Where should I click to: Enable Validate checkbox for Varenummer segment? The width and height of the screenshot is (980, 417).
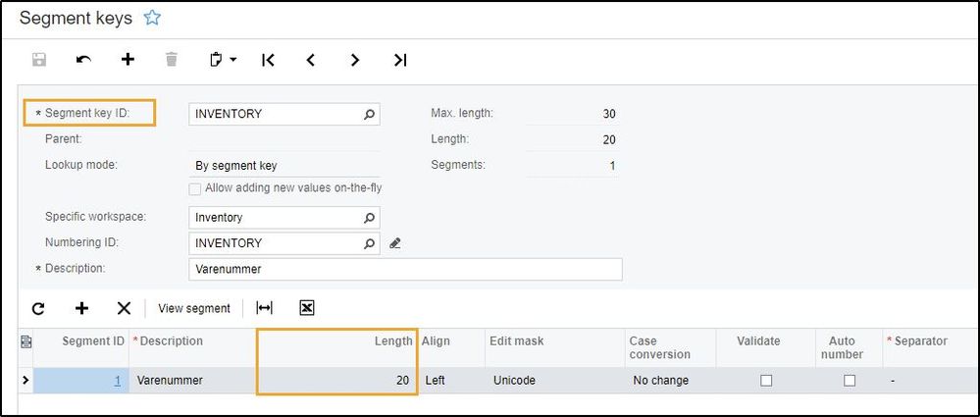click(767, 380)
